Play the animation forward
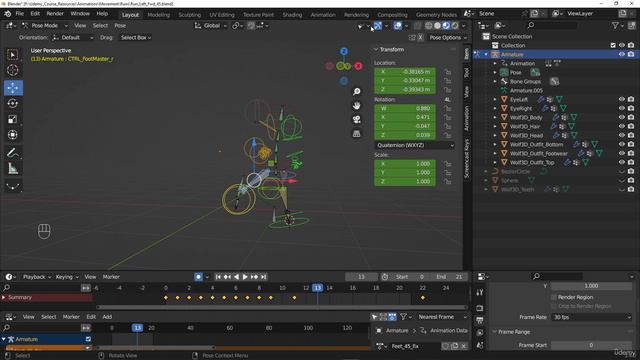 (245, 277)
